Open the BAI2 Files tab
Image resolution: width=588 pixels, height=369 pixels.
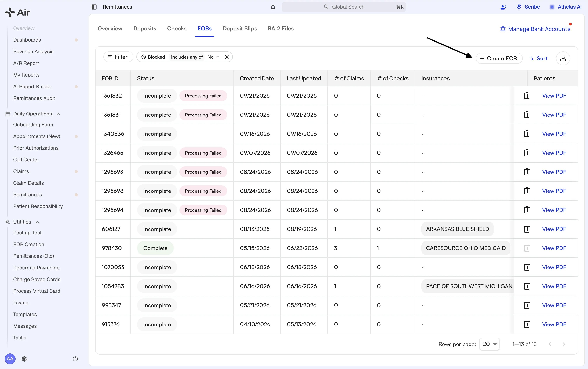[280, 29]
